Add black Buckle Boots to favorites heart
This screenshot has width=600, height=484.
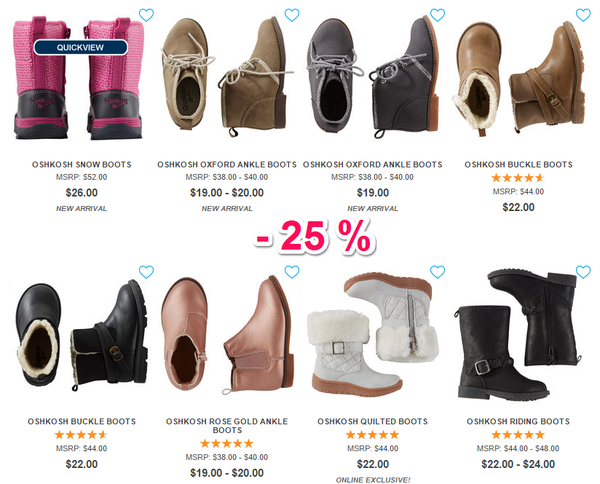pyautogui.click(x=146, y=272)
